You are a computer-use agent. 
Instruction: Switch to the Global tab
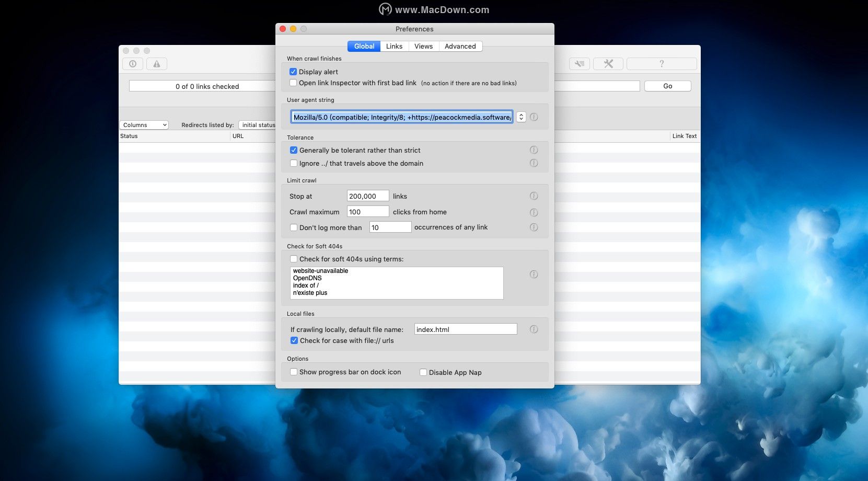pos(364,46)
